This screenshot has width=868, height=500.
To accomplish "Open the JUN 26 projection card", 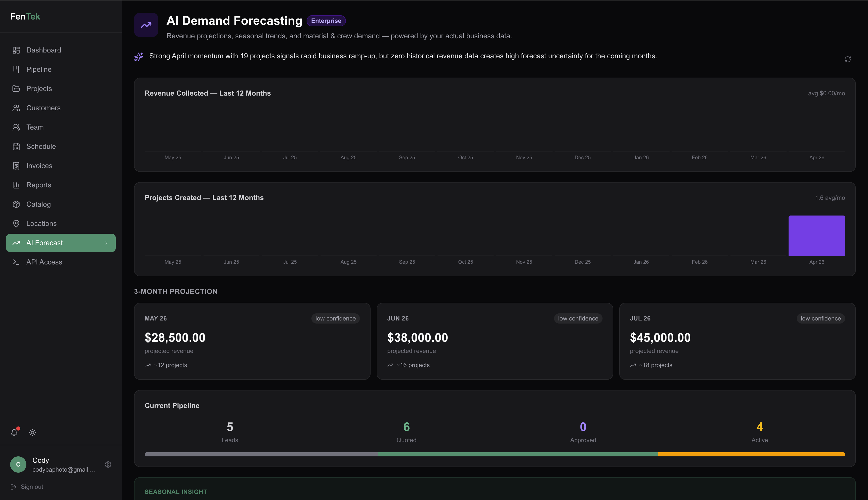I will click(x=495, y=341).
